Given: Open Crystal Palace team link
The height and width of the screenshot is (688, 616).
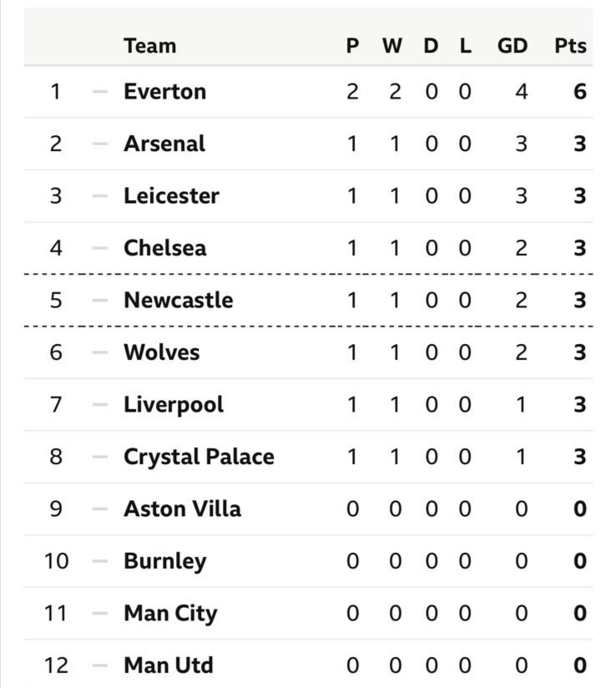Looking at the screenshot, I should tap(199, 457).
